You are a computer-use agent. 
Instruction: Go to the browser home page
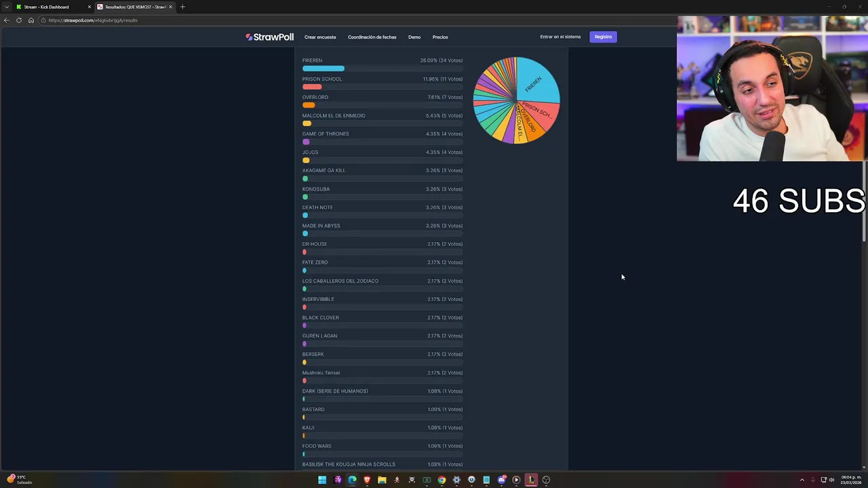(31, 20)
